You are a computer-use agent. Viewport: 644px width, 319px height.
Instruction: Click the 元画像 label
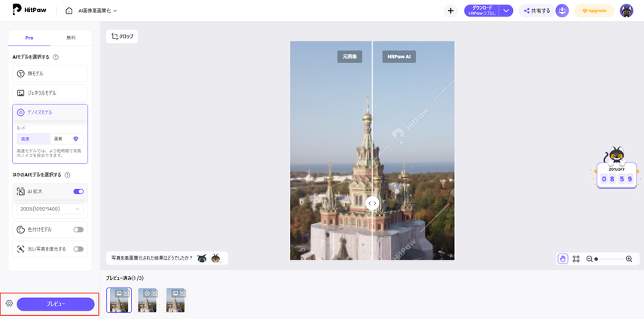click(x=350, y=56)
